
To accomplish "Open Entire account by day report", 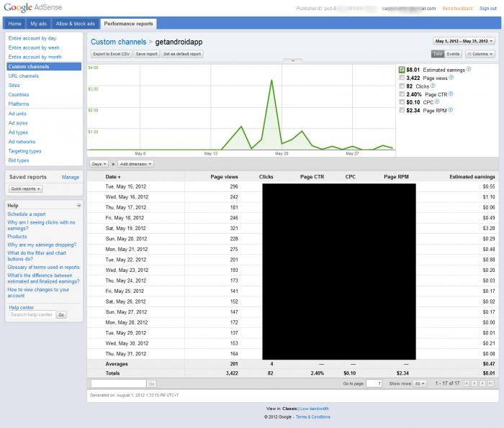I will tap(32, 38).
